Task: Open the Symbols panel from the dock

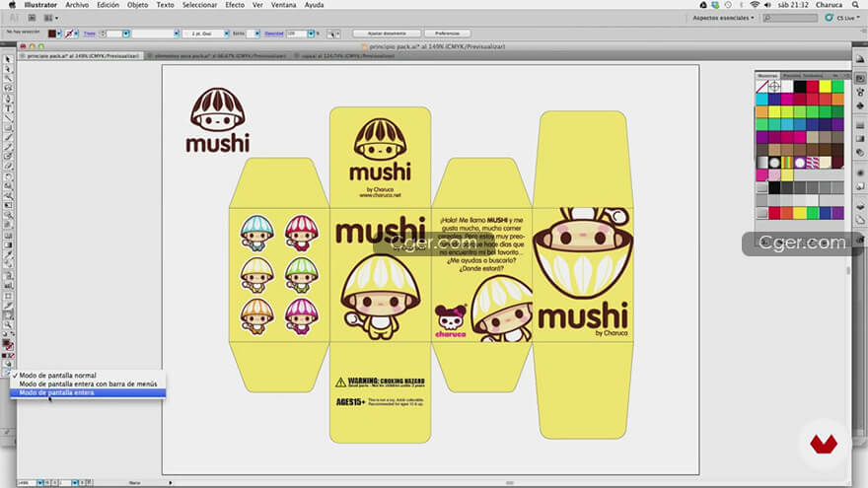Action: point(860,105)
